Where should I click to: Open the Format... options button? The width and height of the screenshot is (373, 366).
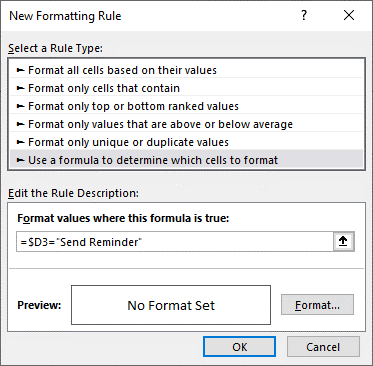(317, 304)
